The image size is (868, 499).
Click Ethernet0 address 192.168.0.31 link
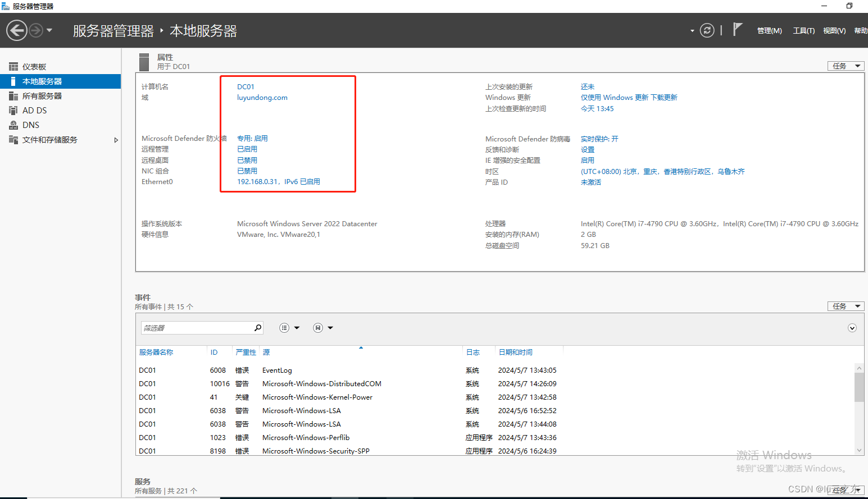(279, 182)
